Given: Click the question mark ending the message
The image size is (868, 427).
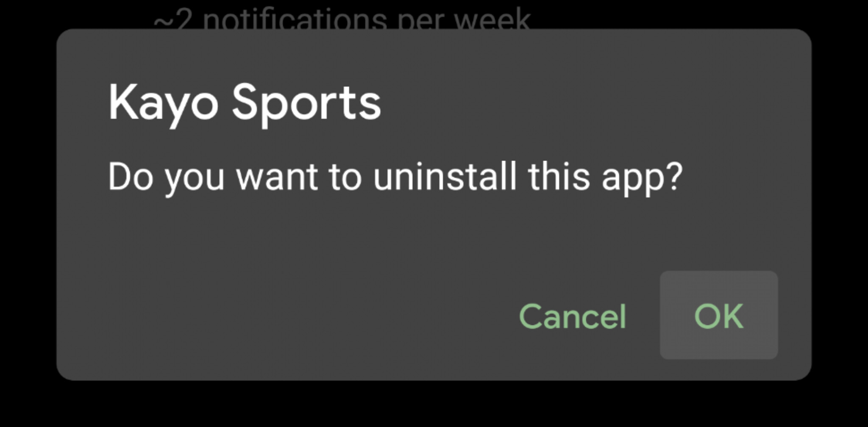Looking at the screenshot, I should pyautogui.click(x=675, y=176).
